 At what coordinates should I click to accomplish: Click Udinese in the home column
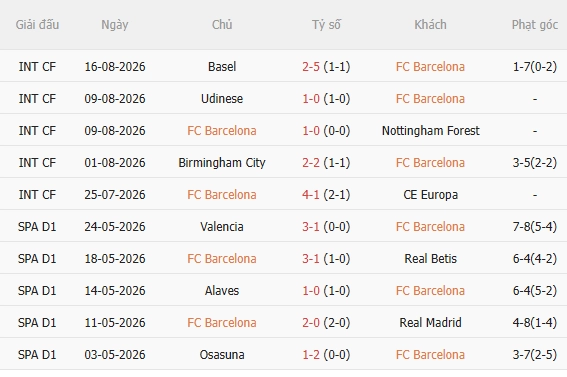(222, 99)
